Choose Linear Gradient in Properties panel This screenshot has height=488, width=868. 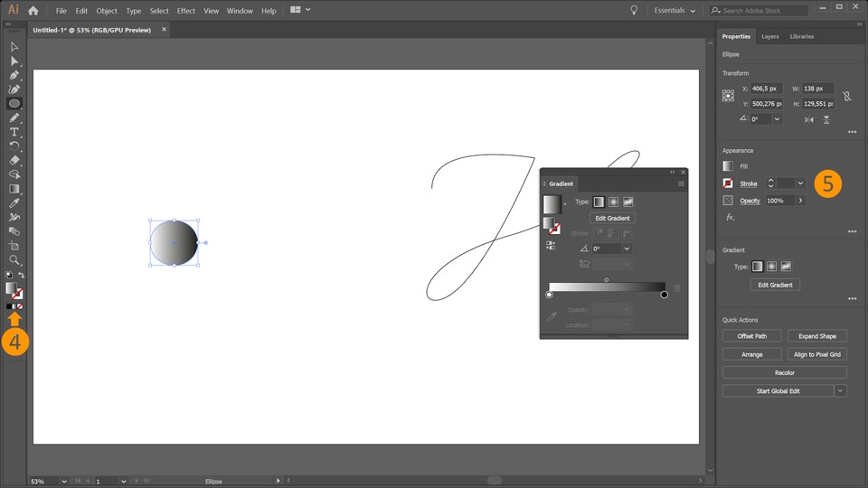[x=758, y=267]
